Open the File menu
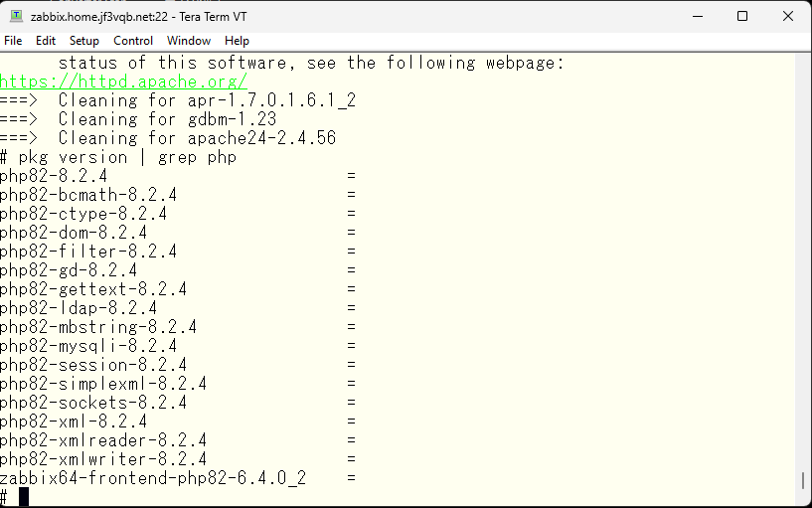 pos(13,41)
